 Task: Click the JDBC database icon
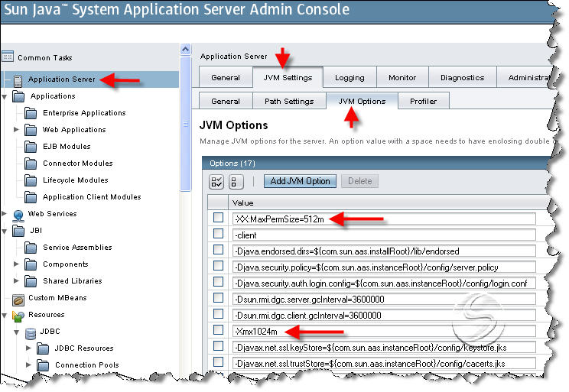(x=31, y=333)
